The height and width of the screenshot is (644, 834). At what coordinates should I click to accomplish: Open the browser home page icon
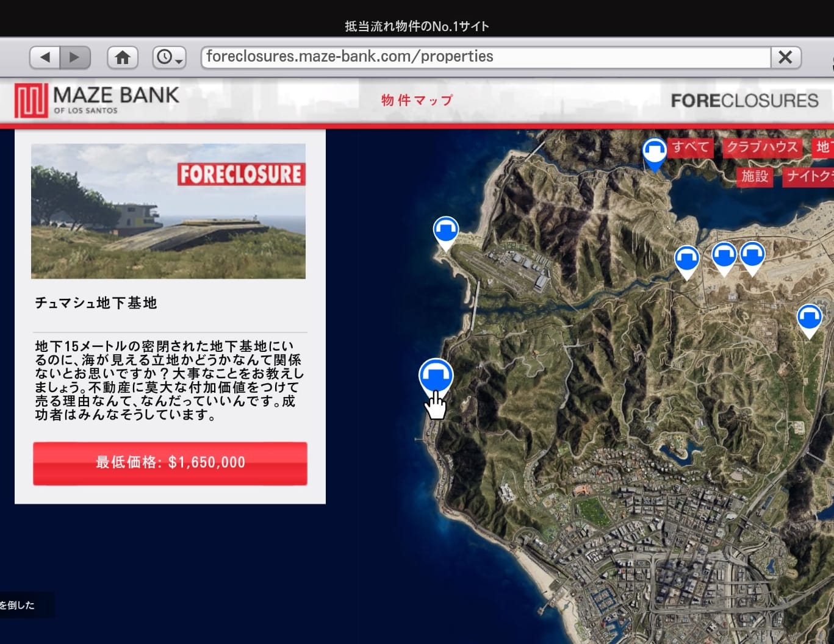pos(123,57)
